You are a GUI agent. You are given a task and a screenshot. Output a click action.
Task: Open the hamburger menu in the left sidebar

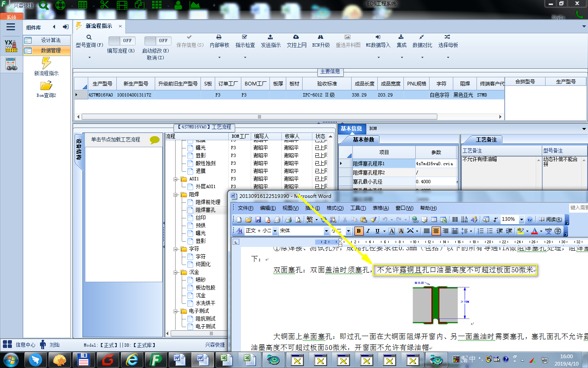coord(11,27)
